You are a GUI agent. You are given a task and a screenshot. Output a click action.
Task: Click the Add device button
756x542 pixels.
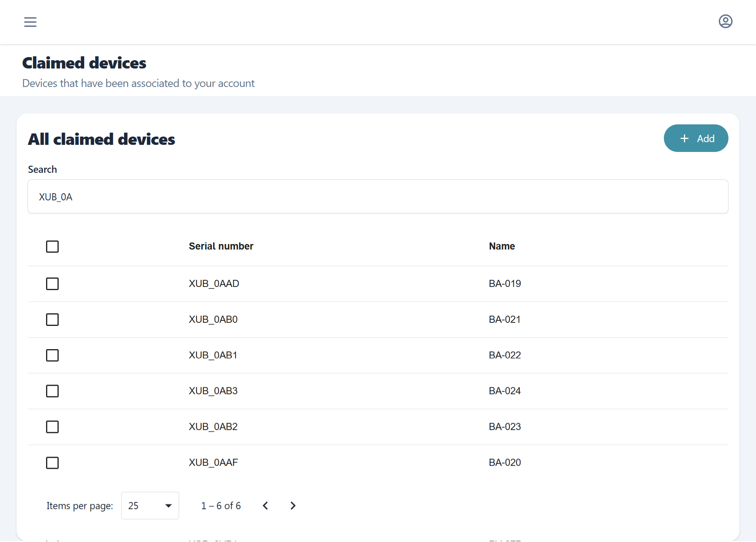[x=696, y=139]
